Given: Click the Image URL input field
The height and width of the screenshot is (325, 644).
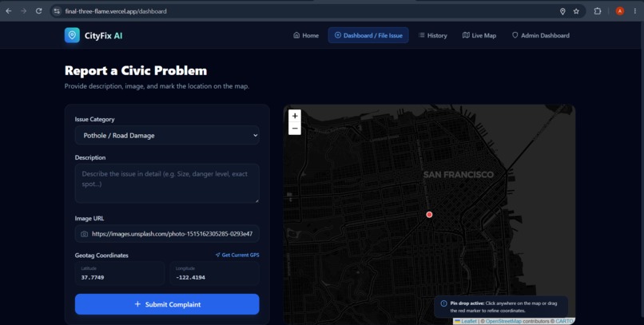Looking at the screenshot, I should click(x=167, y=234).
